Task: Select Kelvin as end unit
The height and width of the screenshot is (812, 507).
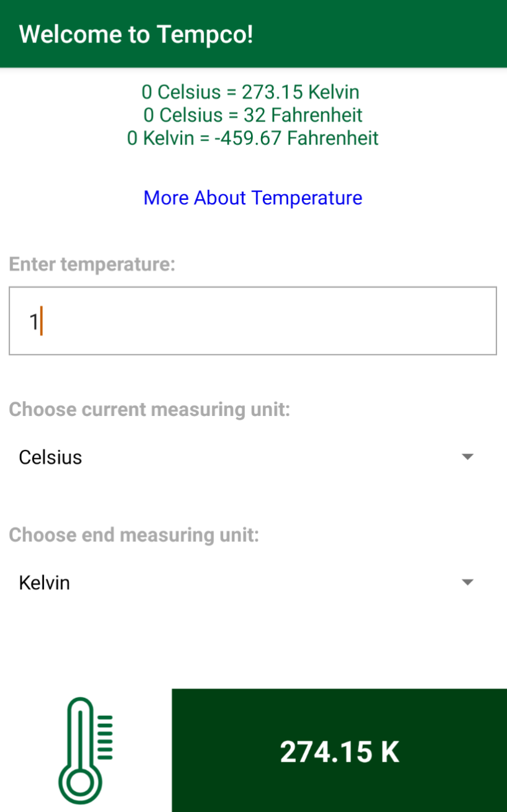Action: point(43,582)
